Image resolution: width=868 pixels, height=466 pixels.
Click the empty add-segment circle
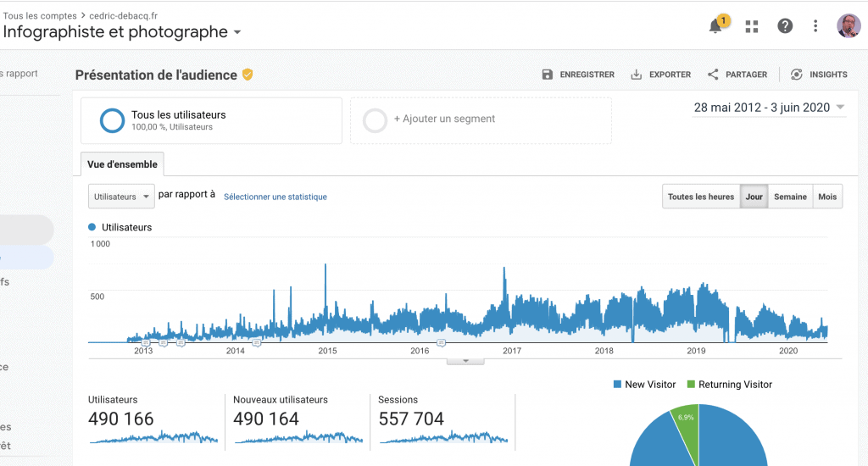[375, 120]
